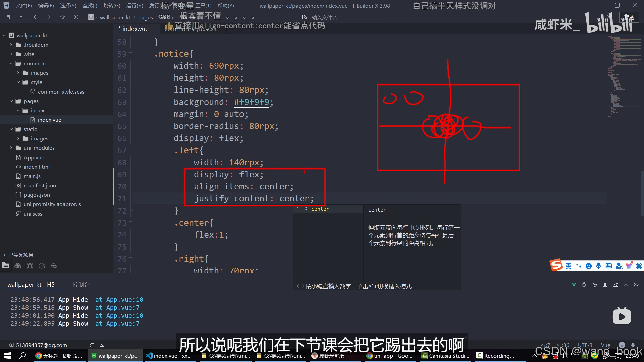Click the save file icon
Viewport: 644px width, 362px height.
(21, 17)
